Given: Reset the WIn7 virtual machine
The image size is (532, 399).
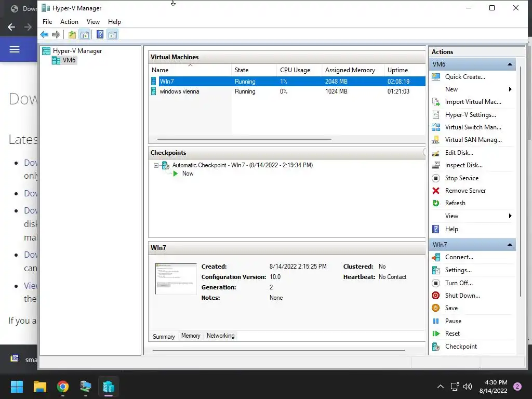Looking at the screenshot, I should tap(453, 334).
